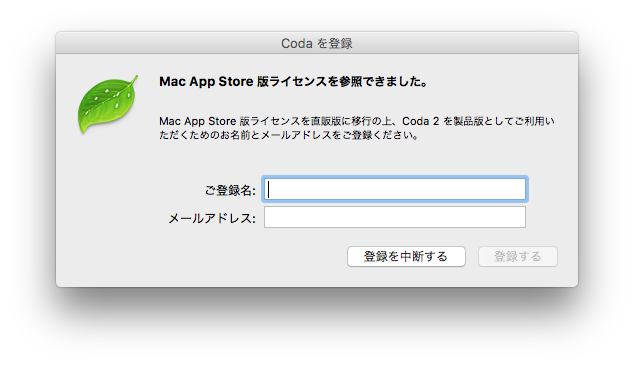634x367 pixels.
Task: Click the first line of description text
Action: pyautogui.click(x=357, y=121)
